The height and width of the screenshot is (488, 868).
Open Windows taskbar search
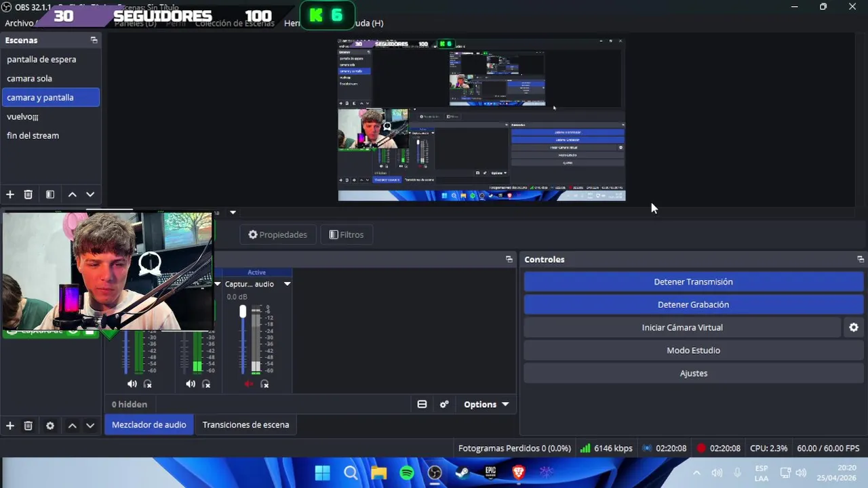351,472
